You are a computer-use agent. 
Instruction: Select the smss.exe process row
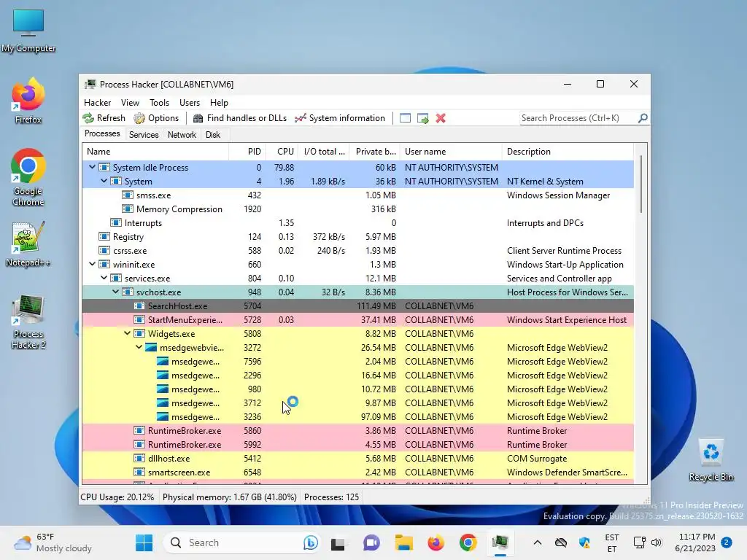357,195
